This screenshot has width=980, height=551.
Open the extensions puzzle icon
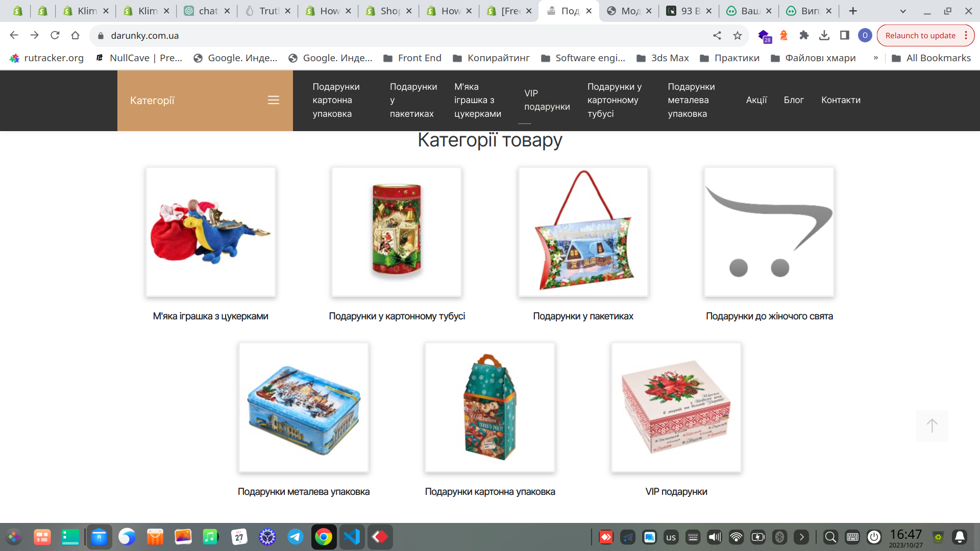pyautogui.click(x=804, y=35)
